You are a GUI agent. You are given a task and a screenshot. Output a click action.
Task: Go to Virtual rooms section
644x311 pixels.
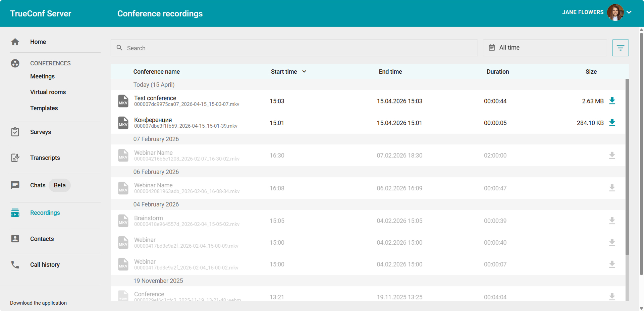pyautogui.click(x=48, y=92)
